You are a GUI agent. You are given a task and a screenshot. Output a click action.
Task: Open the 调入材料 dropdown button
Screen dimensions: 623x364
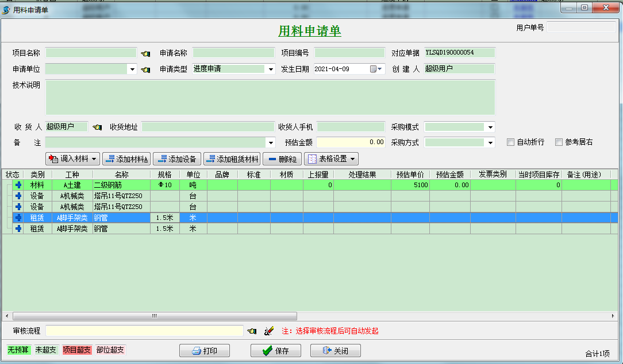pos(72,159)
